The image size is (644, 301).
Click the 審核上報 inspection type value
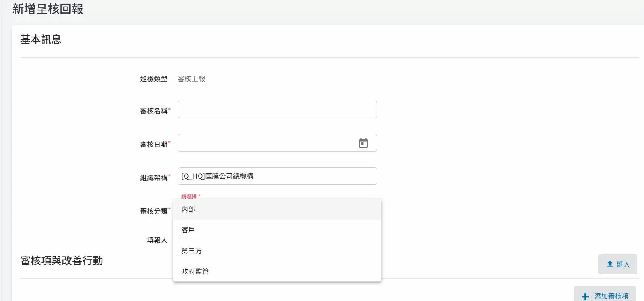click(x=191, y=79)
